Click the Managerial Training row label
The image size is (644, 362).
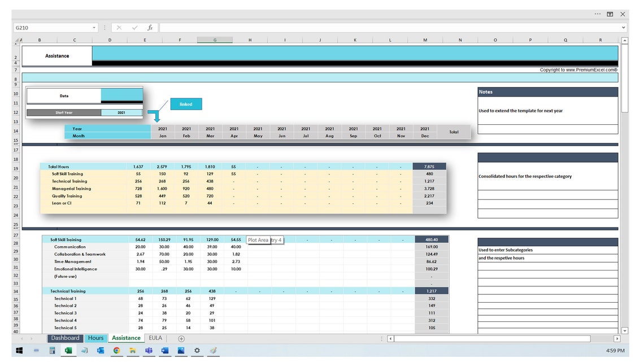(x=72, y=189)
